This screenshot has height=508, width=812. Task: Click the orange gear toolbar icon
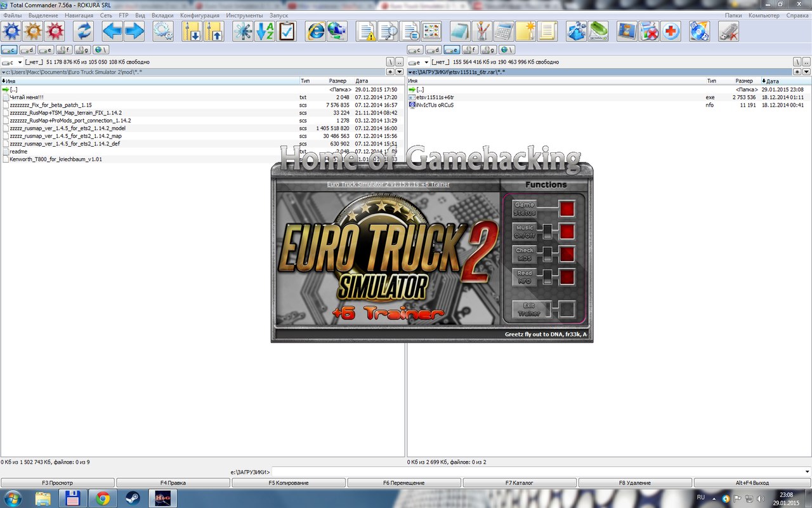click(33, 31)
